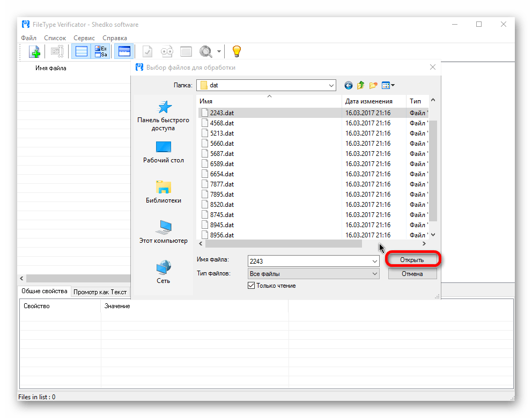Open the Сервис menu

coord(84,38)
